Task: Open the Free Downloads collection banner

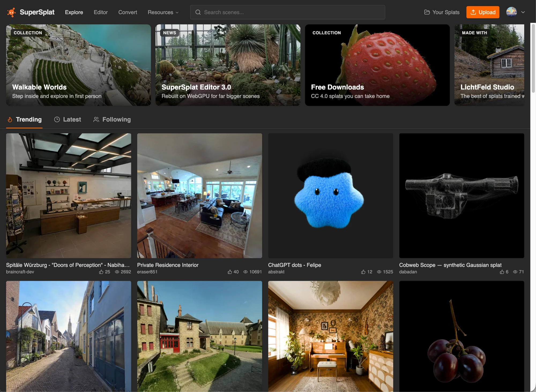Action: [x=377, y=65]
